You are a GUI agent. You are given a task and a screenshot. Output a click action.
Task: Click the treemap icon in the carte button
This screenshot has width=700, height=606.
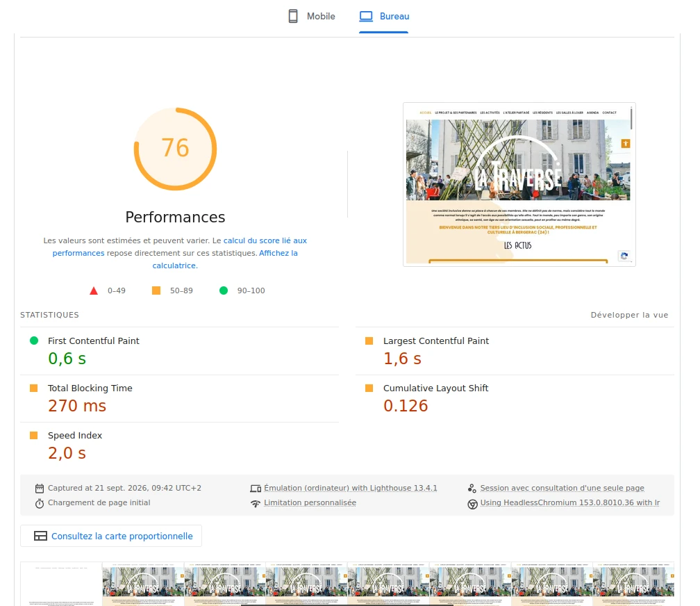tap(40, 536)
